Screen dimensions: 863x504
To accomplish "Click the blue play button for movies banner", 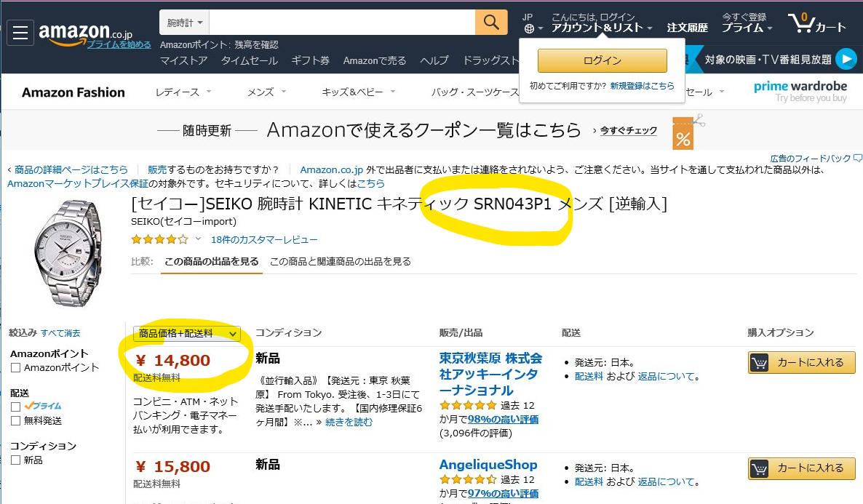I will tap(846, 59).
